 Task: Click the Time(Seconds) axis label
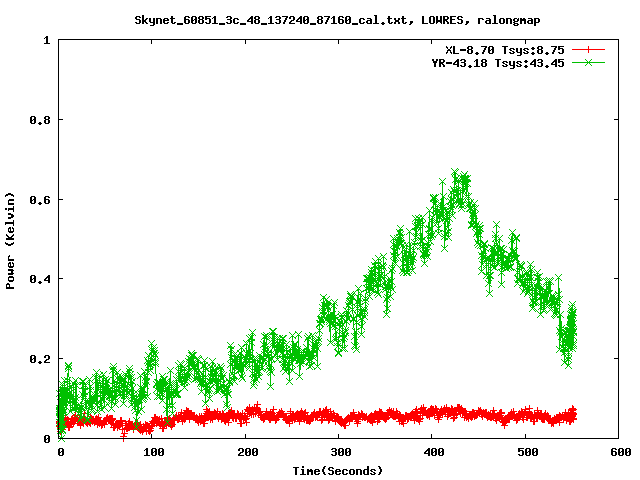pyautogui.click(x=338, y=471)
